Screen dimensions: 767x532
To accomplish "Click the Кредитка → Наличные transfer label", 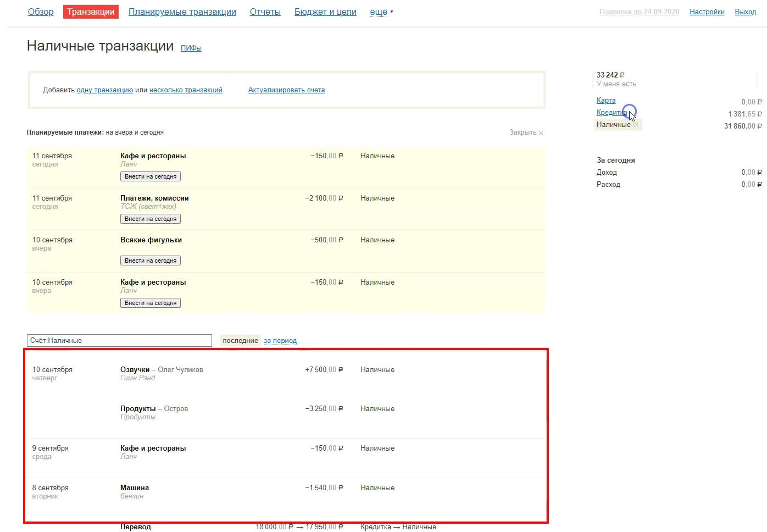I will tap(398, 527).
